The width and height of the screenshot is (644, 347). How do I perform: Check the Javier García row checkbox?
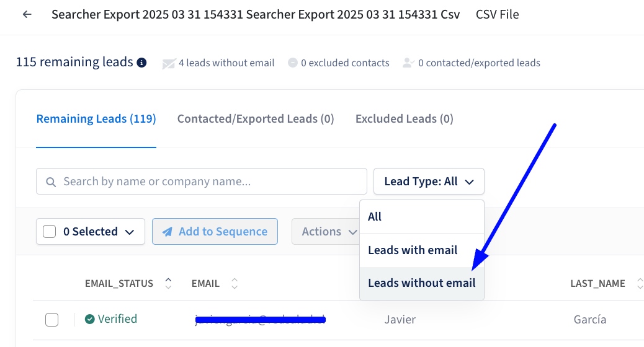click(51, 320)
